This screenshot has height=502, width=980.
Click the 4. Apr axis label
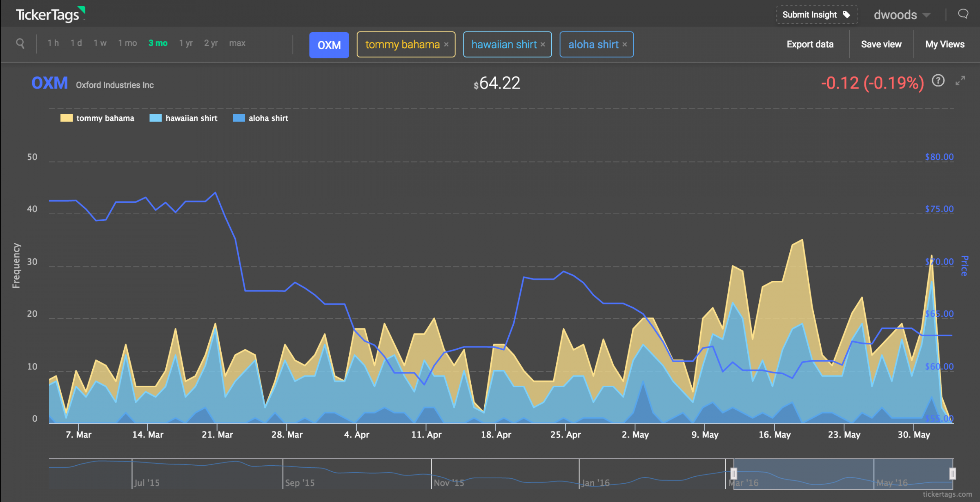pyautogui.click(x=356, y=435)
